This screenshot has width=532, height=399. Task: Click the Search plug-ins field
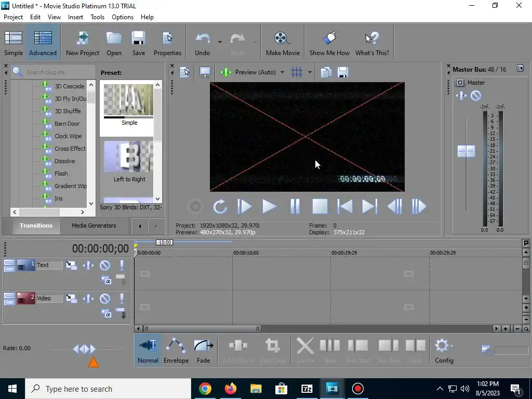pyautogui.click(x=54, y=72)
